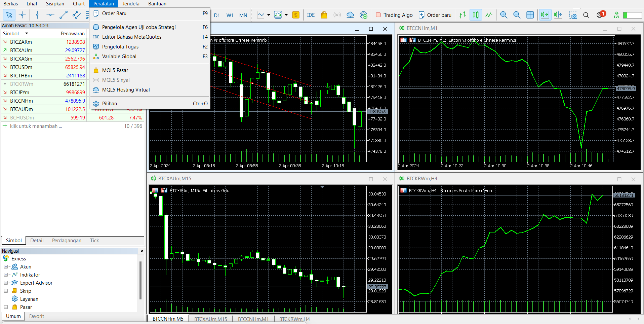Image resolution: width=644 pixels, height=324 pixels.
Task: Toggle chart auto-scroll
Action: point(545,15)
